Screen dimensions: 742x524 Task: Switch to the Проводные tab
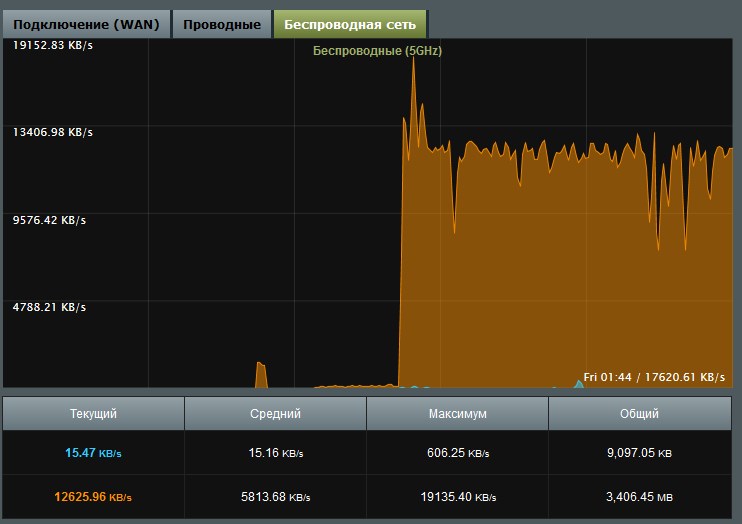(221, 24)
